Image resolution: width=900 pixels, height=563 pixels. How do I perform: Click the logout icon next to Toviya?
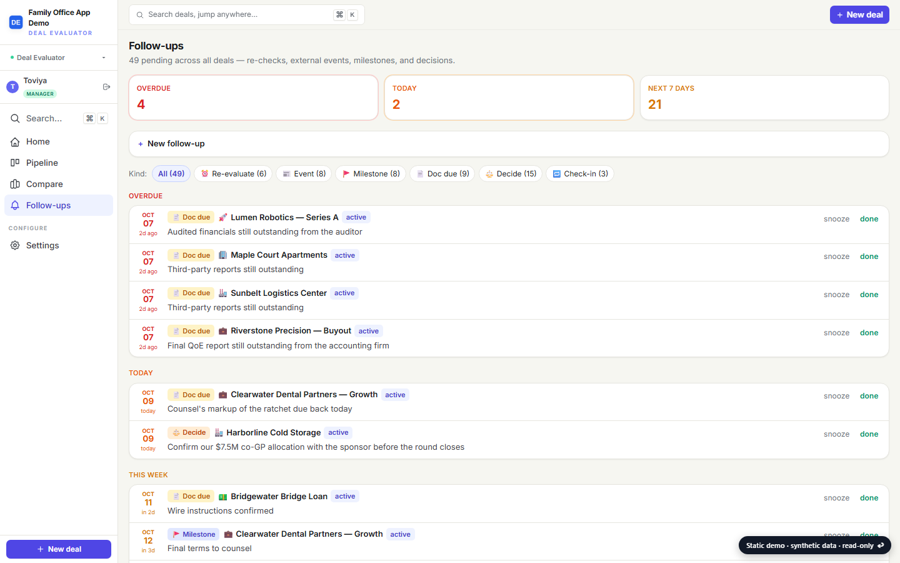[106, 87]
